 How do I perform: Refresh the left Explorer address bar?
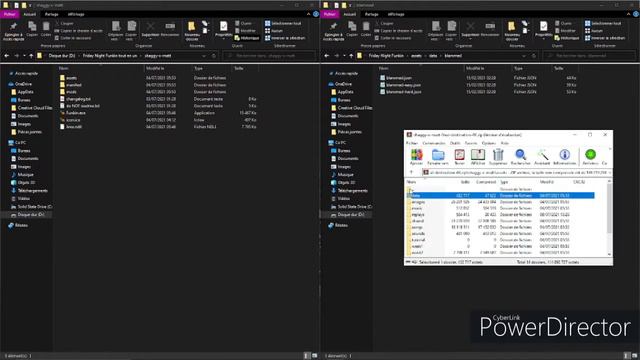point(213,56)
